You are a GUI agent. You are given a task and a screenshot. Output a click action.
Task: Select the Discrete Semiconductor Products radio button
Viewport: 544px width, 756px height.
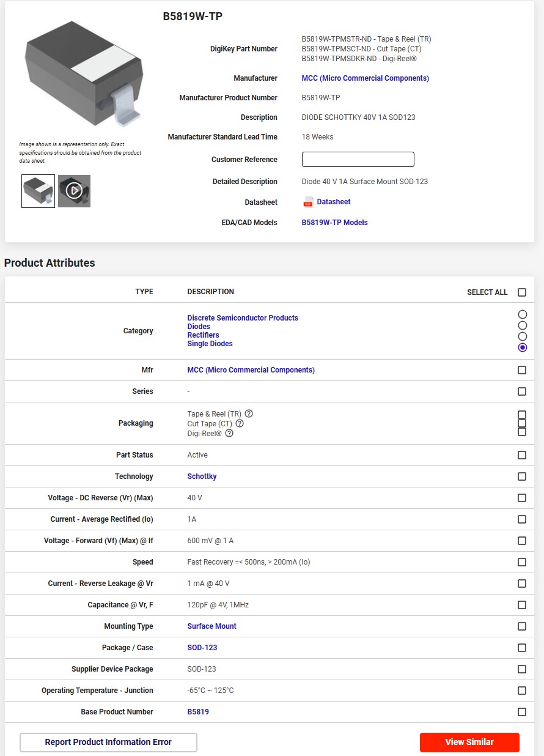coord(522,314)
